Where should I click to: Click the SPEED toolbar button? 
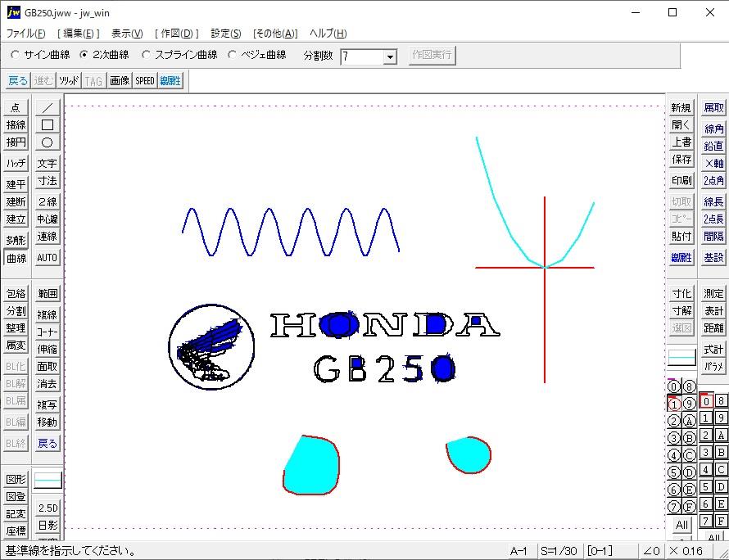click(x=145, y=81)
